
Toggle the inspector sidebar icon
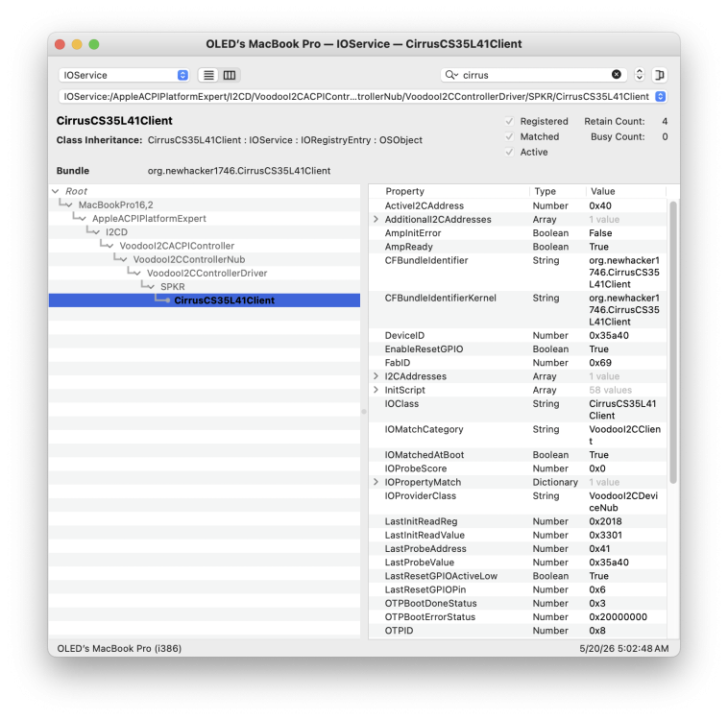coord(659,75)
